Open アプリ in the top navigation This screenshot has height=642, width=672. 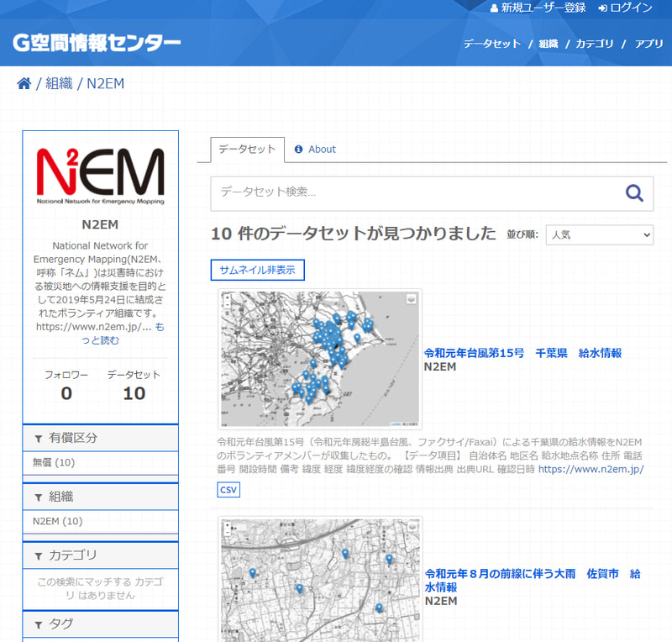click(x=648, y=44)
